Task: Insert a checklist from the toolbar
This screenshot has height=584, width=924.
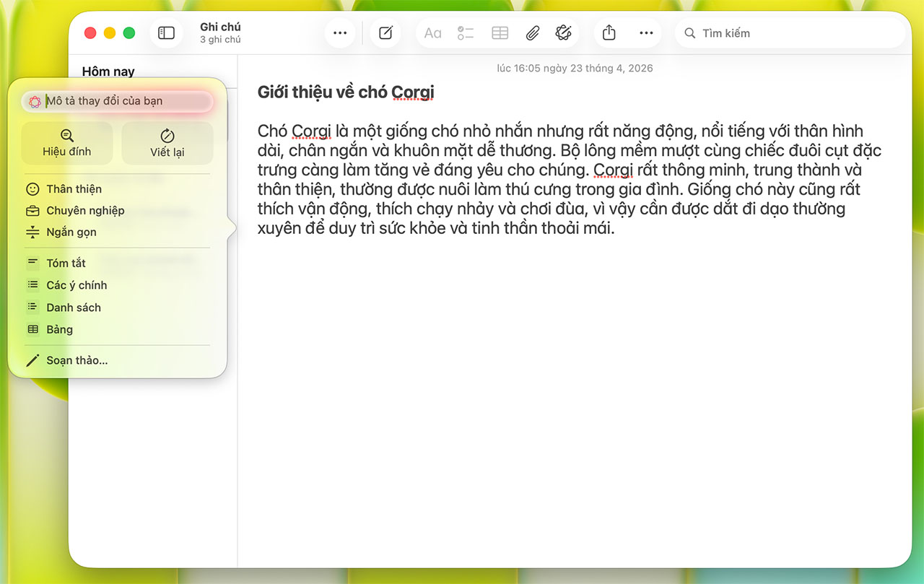Action: coord(466,33)
